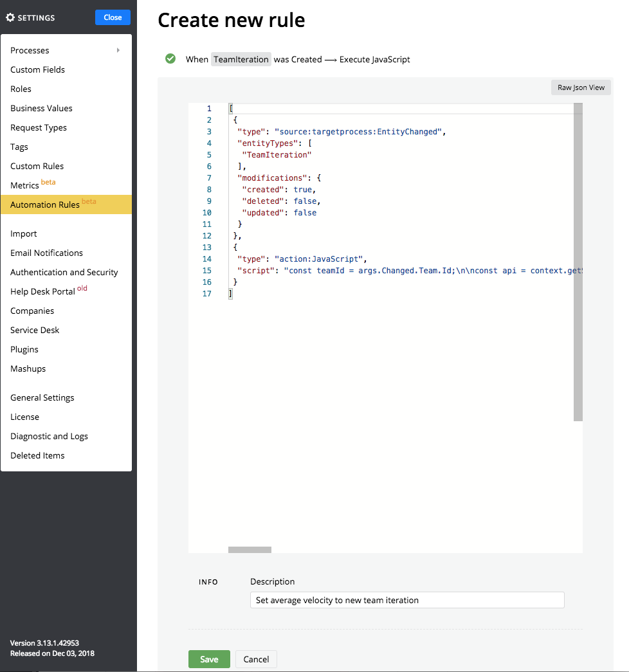The image size is (629, 672).
Task: Open Deleted Items in sidebar
Action: pos(38,455)
